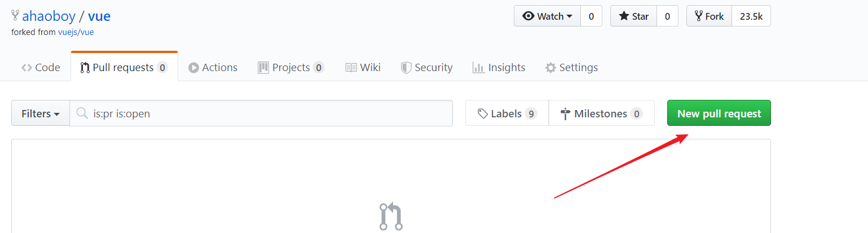This screenshot has width=868, height=233.
Task: Open the ahaoboy user profile link
Action: click(x=49, y=16)
